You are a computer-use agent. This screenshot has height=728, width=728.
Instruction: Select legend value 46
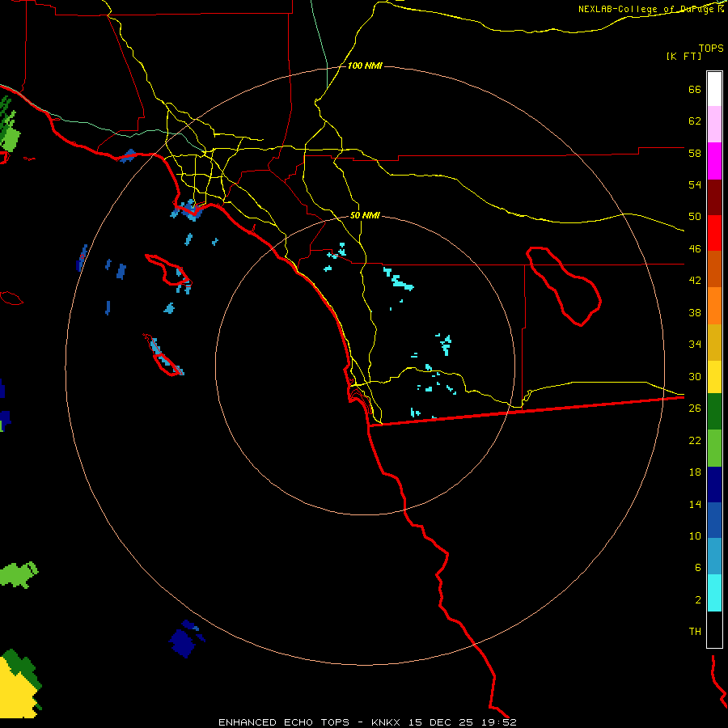tap(695, 249)
